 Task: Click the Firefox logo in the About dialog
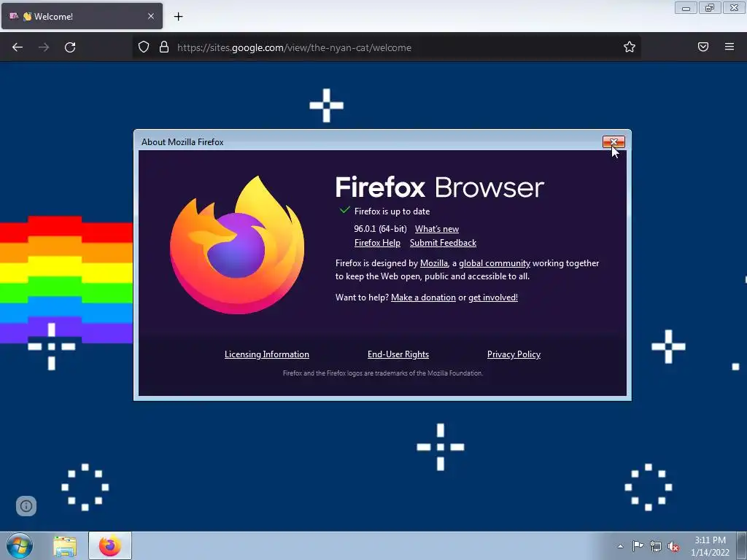pos(237,245)
